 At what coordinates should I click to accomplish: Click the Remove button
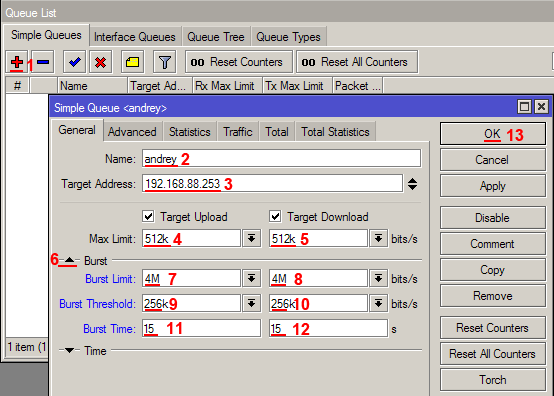[493, 296]
